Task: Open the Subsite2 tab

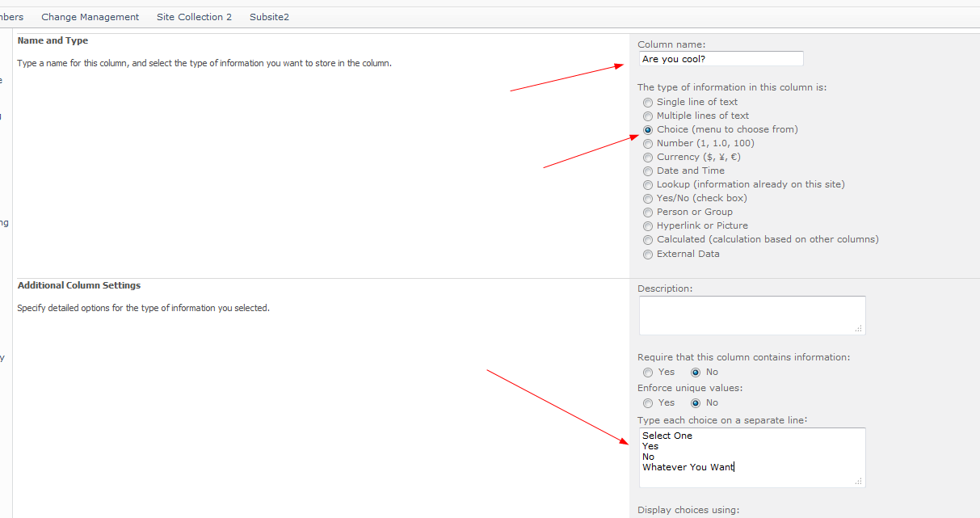Action: 269,17
